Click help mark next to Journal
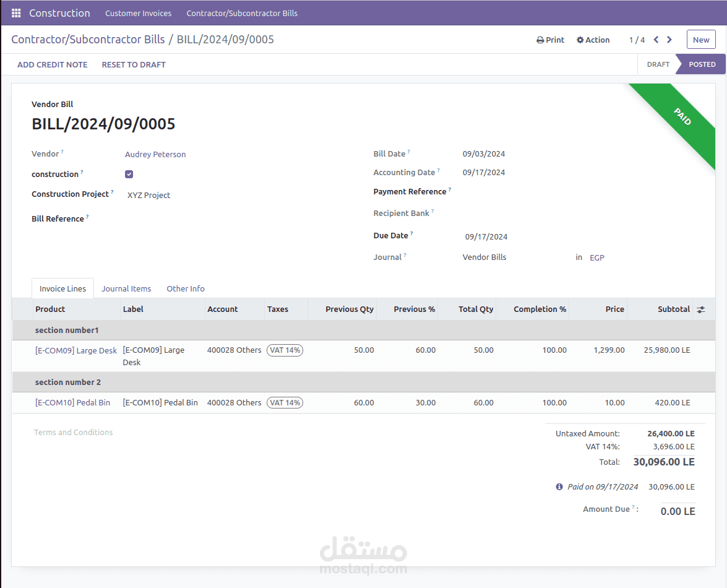This screenshot has height=588, width=727. [405, 254]
